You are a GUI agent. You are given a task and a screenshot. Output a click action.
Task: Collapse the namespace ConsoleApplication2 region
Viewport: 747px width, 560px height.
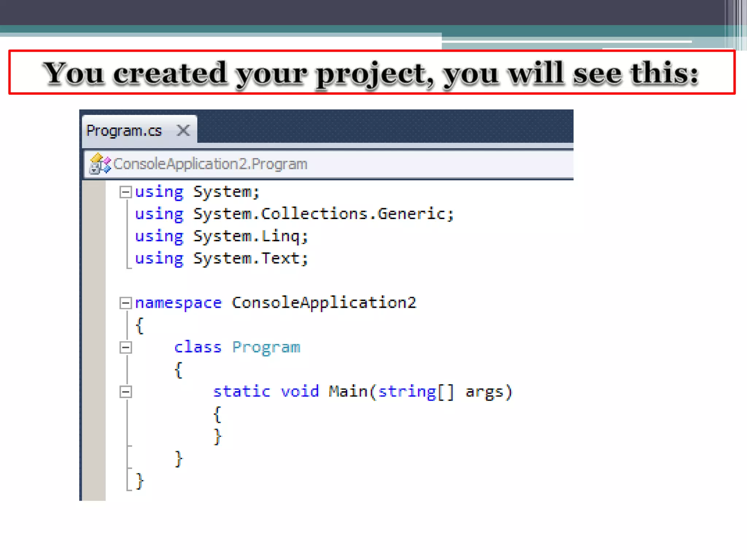click(125, 303)
